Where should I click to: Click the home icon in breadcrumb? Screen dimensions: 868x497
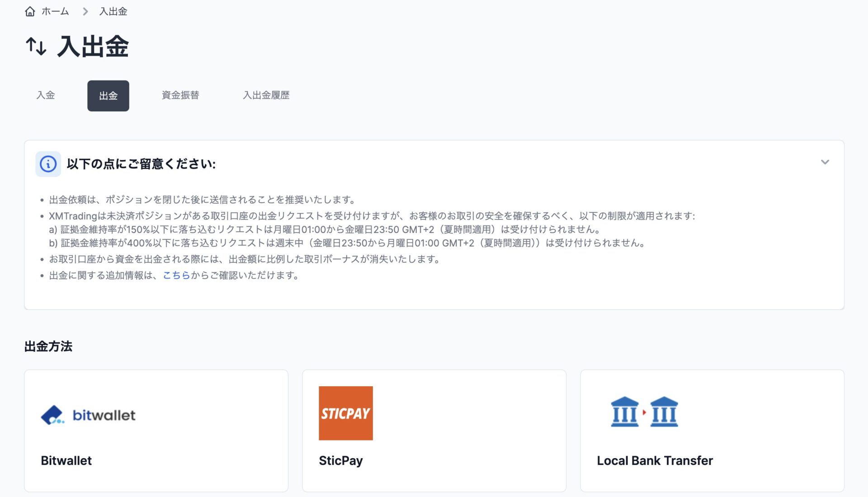[x=30, y=11]
